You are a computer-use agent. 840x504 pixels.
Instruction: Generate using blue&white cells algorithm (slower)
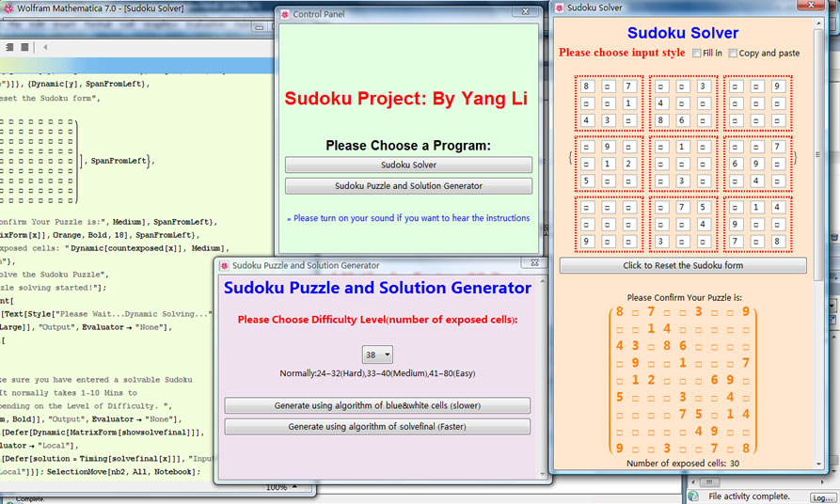(377, 405)
